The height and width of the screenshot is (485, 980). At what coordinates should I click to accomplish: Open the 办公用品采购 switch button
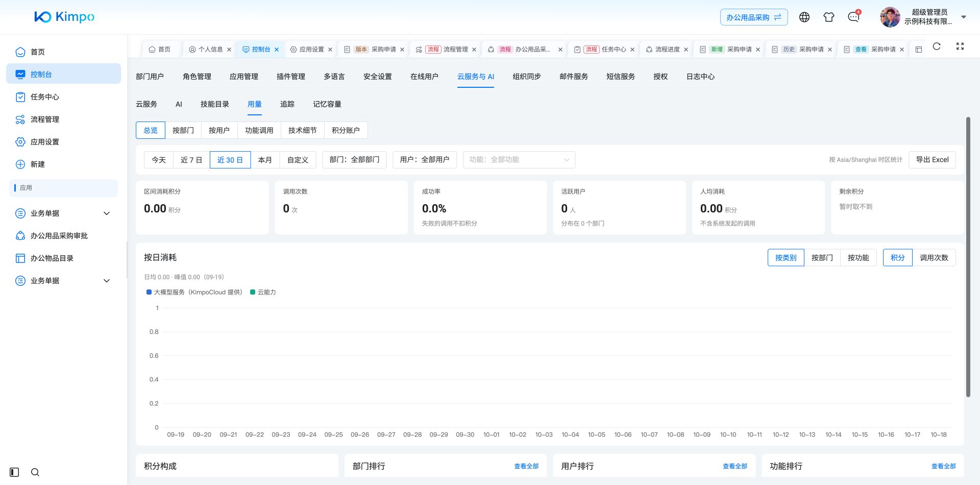click(x=754, y=17)
